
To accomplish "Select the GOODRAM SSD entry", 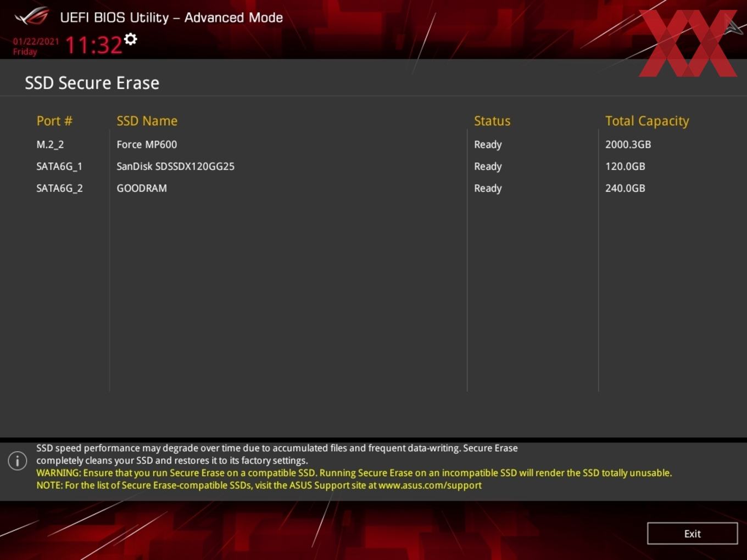I will pyautogui.click(x=142, y=188).
